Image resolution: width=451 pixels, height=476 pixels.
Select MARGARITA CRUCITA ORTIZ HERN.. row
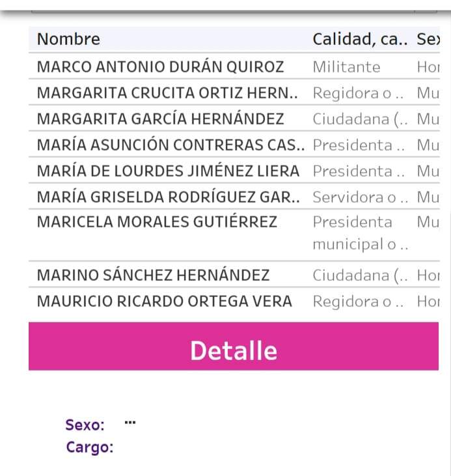[167, 93]
